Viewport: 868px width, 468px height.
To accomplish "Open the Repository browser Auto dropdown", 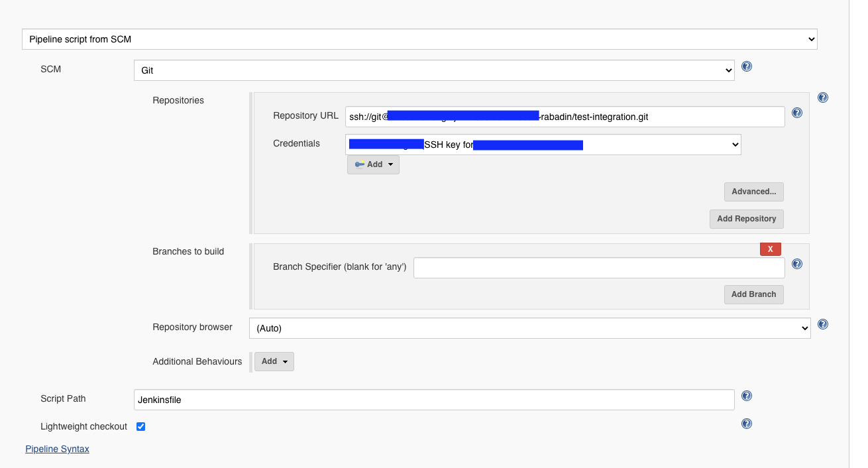I will pos(530,327).
